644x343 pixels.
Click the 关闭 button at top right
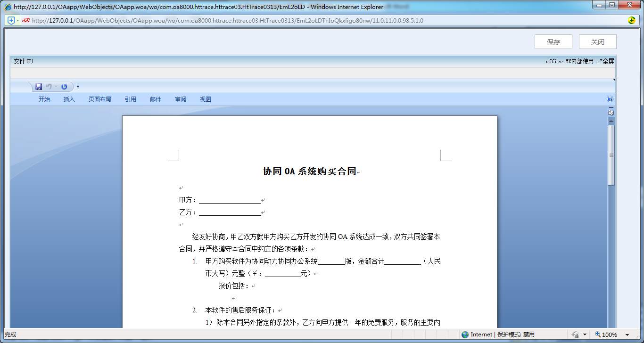(597, 41)
